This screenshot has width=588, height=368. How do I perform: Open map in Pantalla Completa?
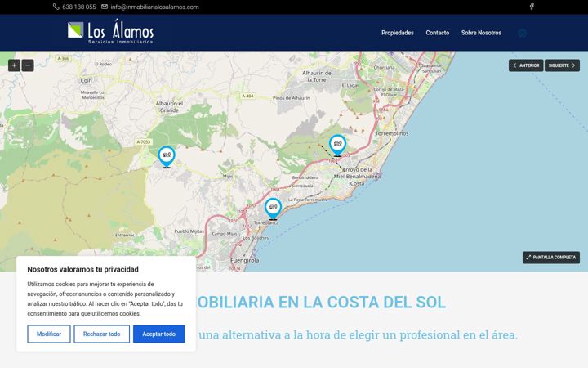pyautogui.click(x=551, y=258)
